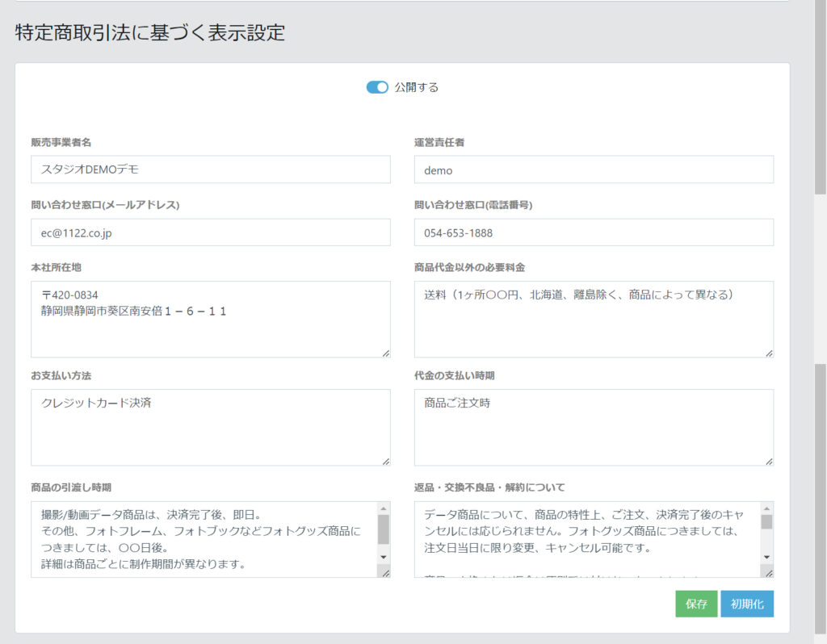Click resize handle of 本社所在地 textarea
The height and width of the screenshot is (644, 827).
tap(385, 353)
